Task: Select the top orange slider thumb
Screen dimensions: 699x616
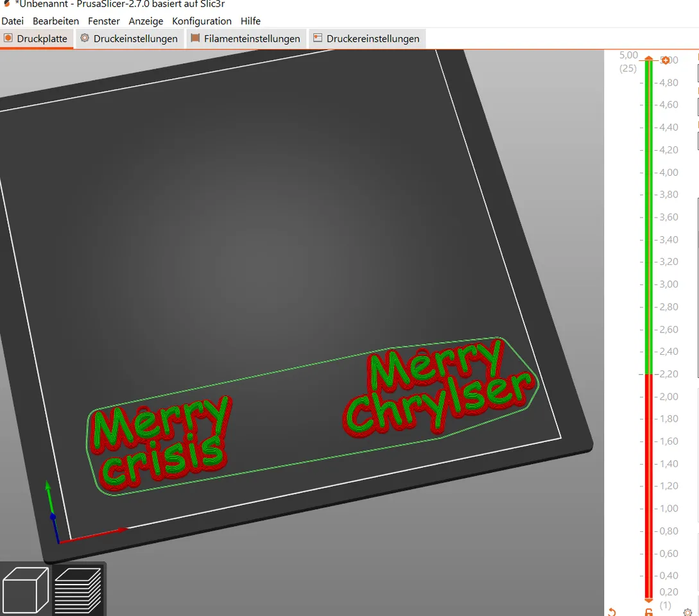Action: (649, 58)
